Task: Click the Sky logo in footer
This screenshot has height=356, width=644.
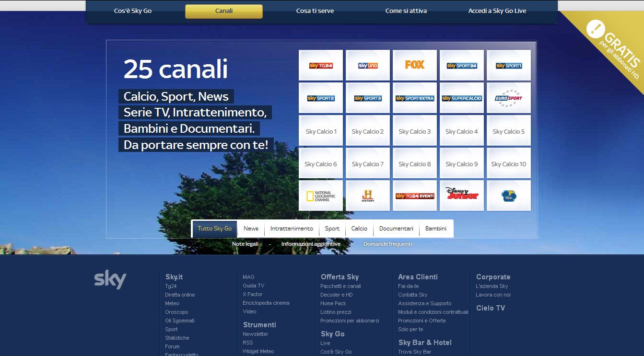Action: click(110, 279)
